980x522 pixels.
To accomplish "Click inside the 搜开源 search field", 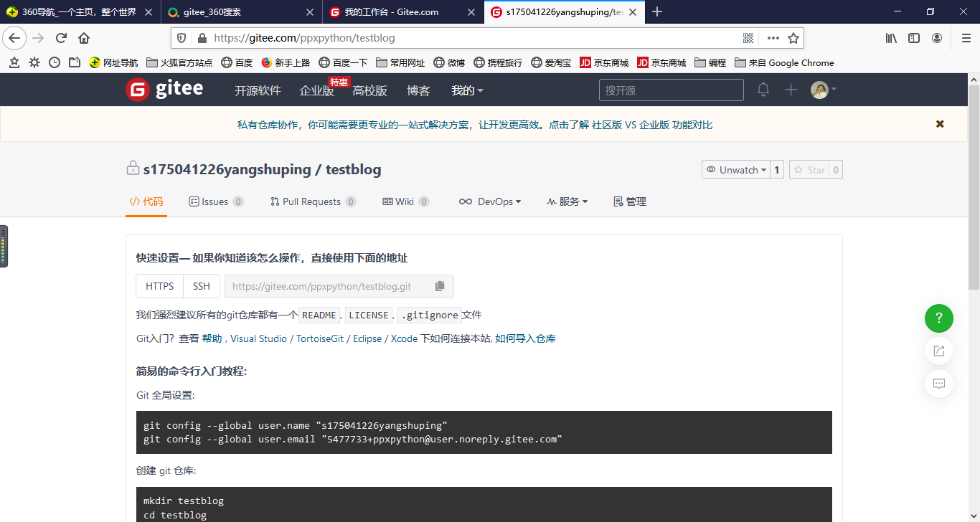I will (670, 89).
